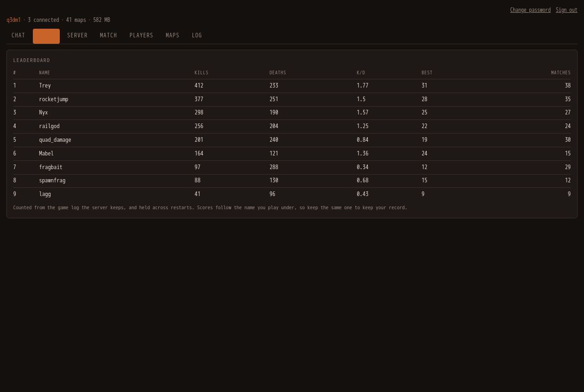Click the Matches column header
The height and width of the screenshot is (392, 584).
coord(561,73)
